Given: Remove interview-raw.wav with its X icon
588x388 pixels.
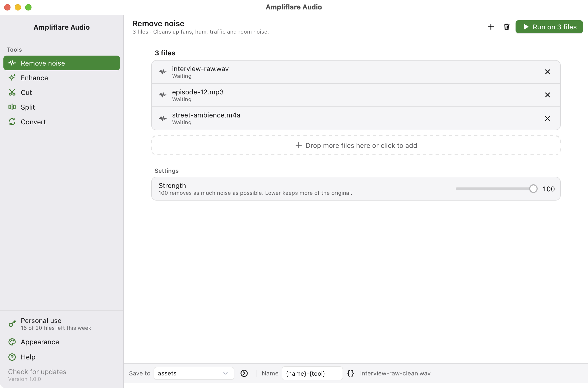Looking at the screenshot, I should (548, 72).
